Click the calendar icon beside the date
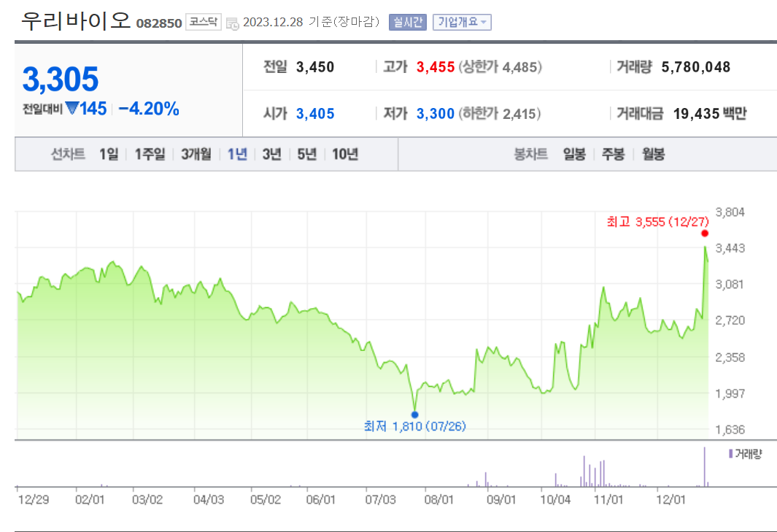This screenshot has height=532, width=777. 232,23
